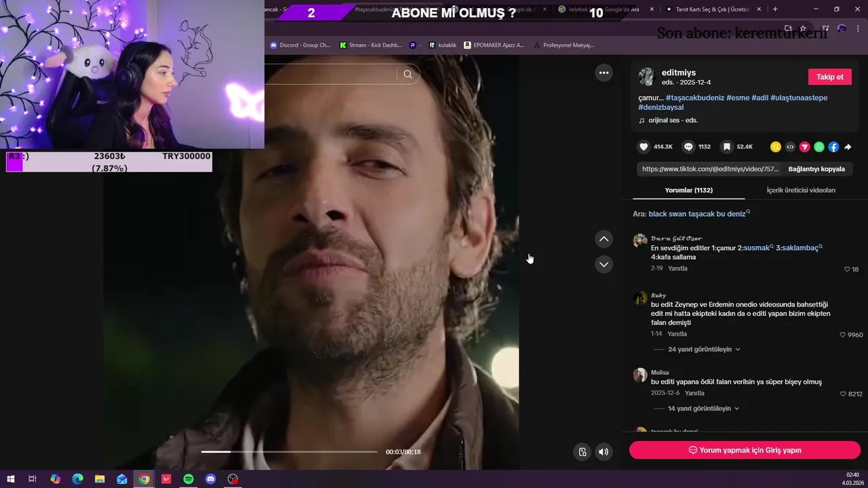
Task: Go to the previous video with up arrow
Action: point(604,239)
